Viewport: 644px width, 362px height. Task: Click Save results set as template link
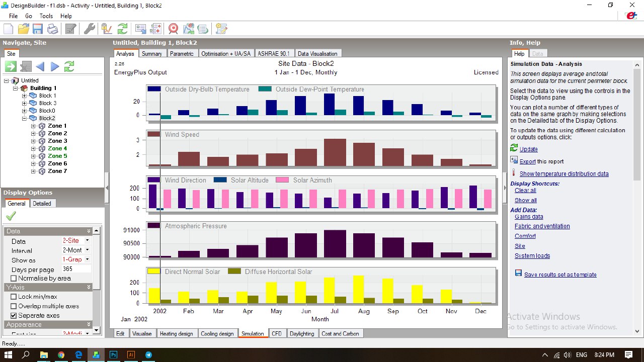560,275
